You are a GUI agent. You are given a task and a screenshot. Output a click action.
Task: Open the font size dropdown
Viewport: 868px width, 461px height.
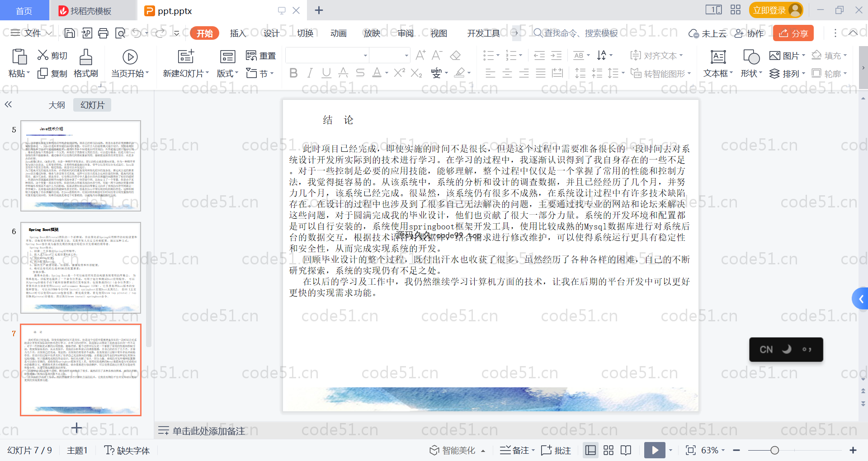(406, 56)
